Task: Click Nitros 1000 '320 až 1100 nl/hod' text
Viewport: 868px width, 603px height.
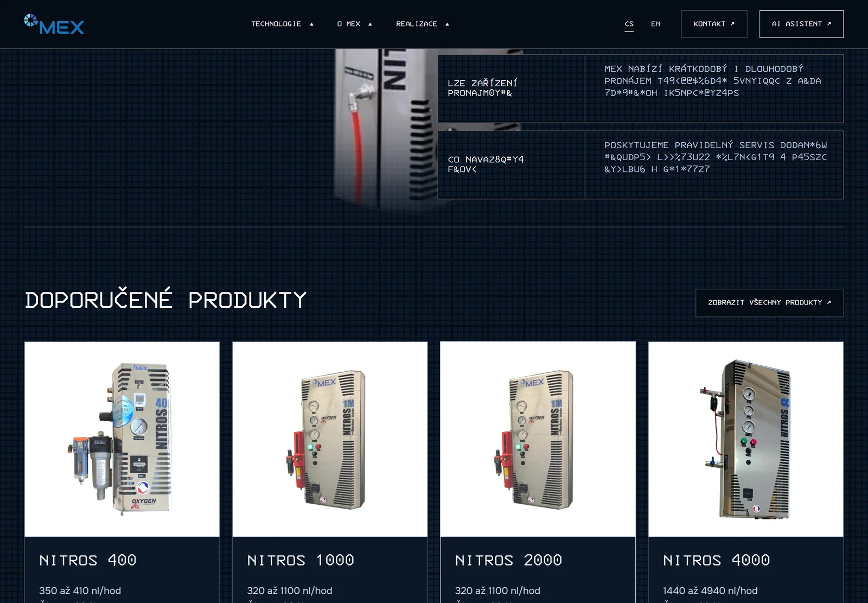Action: pyautogui.click(x=290, y=591)
